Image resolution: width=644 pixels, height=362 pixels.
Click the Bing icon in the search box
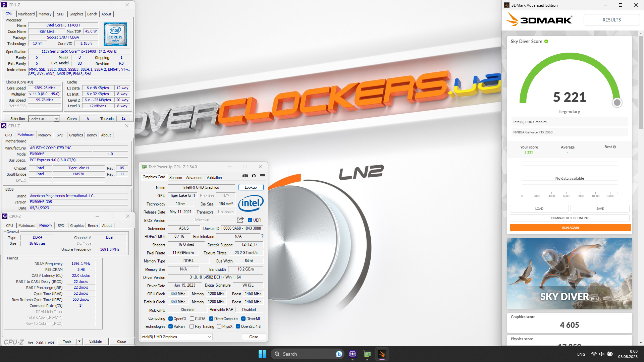[339, 354]
